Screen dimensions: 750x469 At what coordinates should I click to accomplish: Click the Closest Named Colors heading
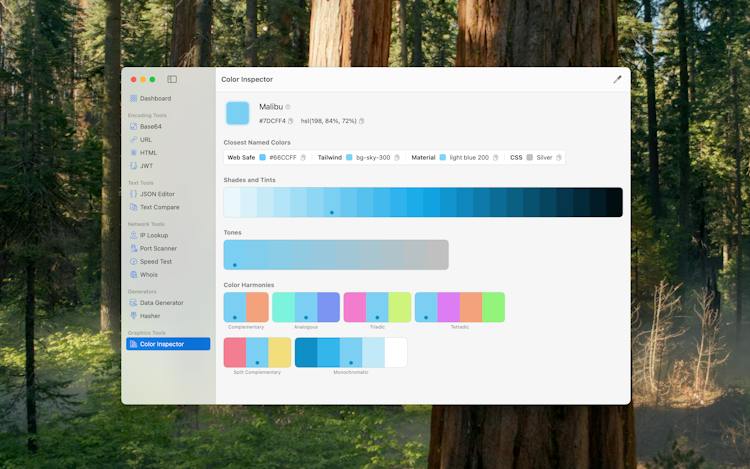click(257, 142)
